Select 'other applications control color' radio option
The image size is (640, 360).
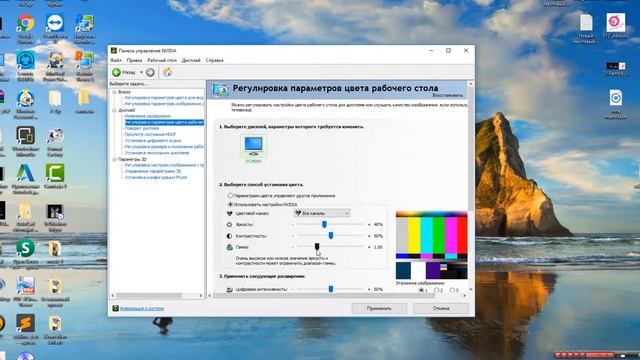point(231,196)
